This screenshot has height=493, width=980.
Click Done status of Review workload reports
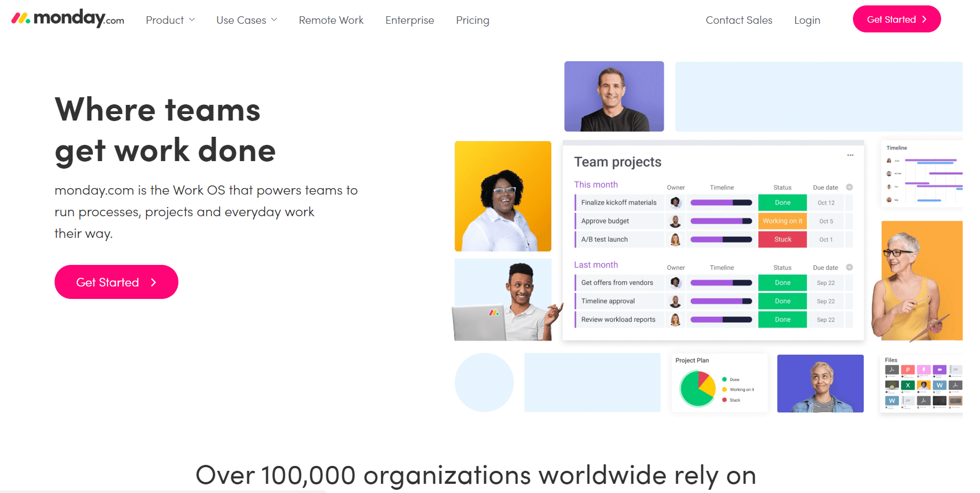tap(782, 319)
